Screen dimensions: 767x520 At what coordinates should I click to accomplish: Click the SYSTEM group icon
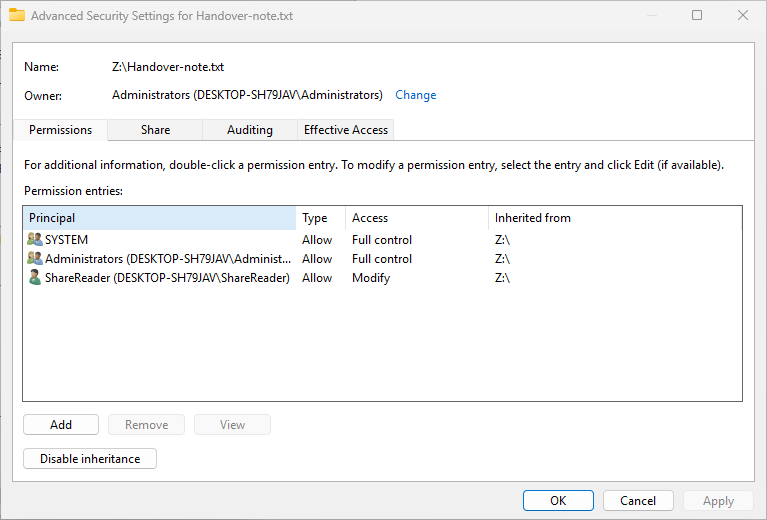(x=34, y=239)
